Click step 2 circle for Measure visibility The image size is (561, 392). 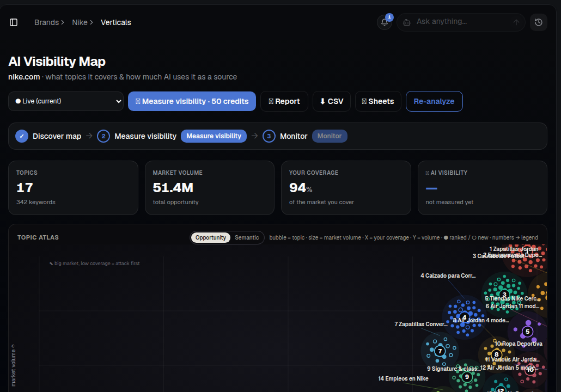(x=103, y=136)
